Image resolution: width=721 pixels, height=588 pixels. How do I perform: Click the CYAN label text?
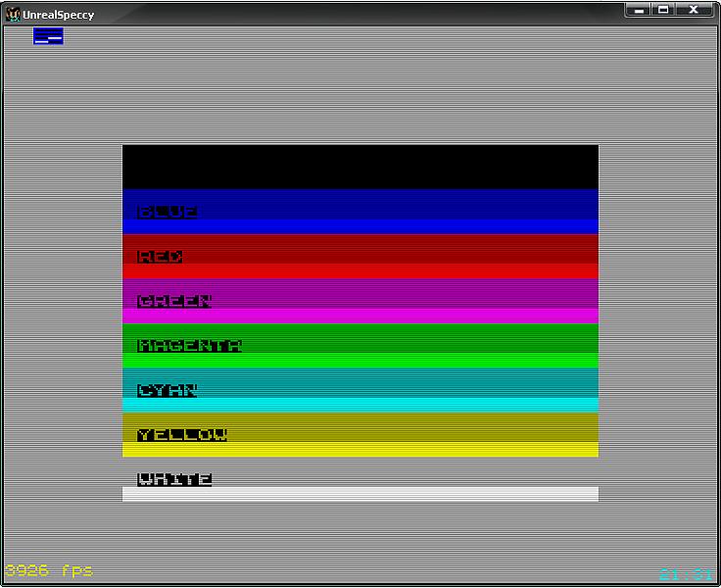[x=168, y=390]
